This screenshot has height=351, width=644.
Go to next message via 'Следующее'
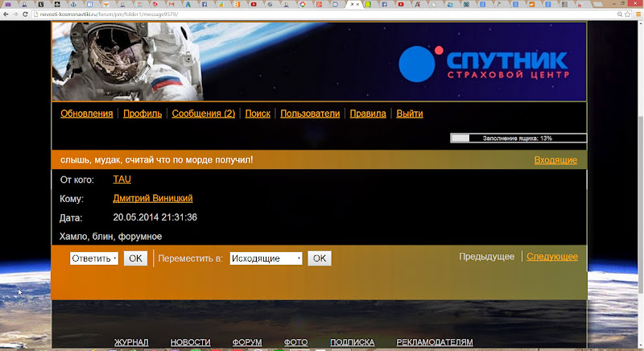[x=552, y=257]
